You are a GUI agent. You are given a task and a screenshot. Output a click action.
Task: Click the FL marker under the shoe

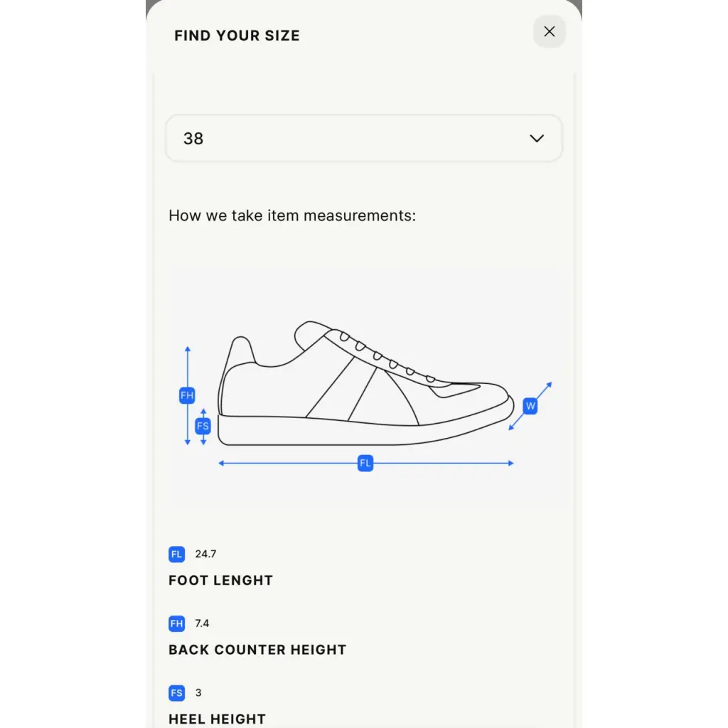pyautogui.click(x=365, y=463)
